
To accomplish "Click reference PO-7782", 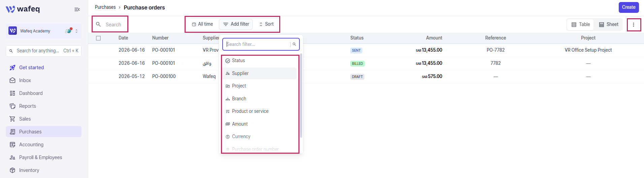I will [495, 50].
